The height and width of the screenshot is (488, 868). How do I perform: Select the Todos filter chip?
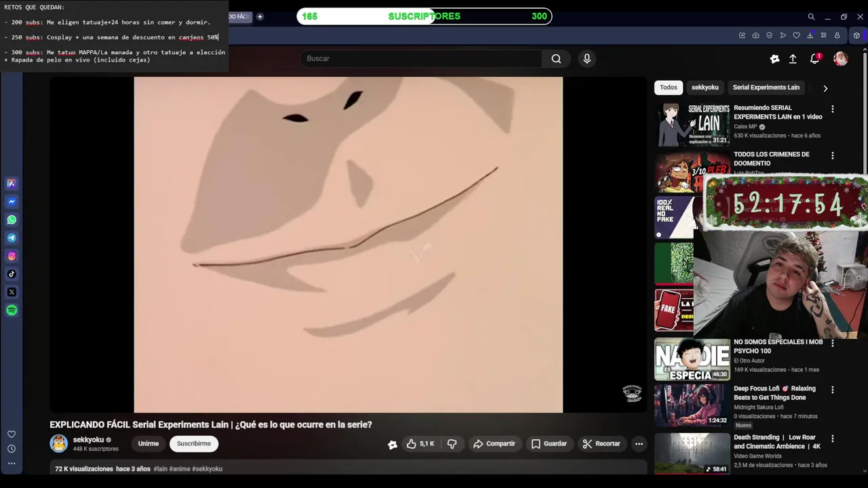(669, 87)
